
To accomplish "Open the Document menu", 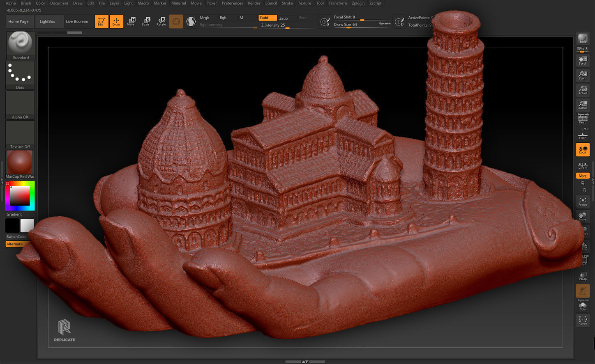I will [x=59, y=3].
